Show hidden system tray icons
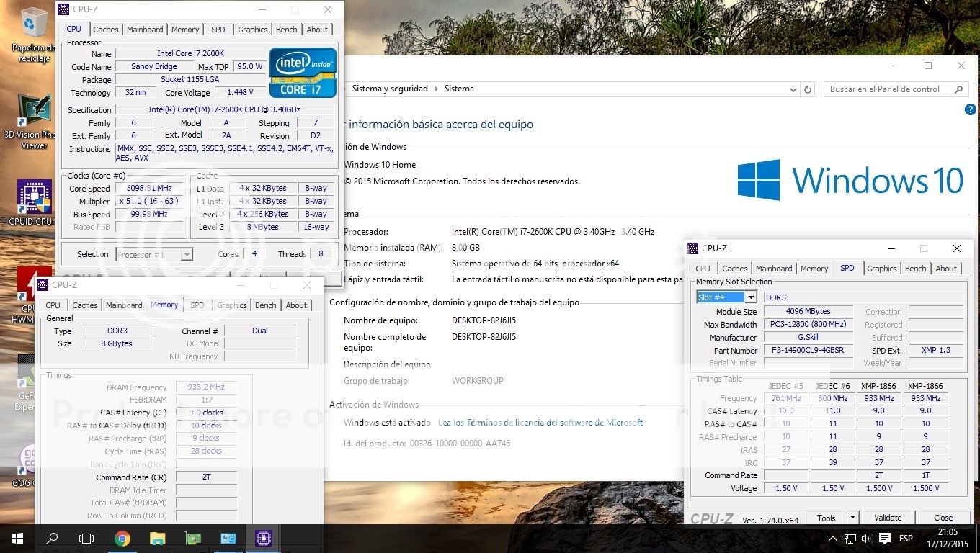Image resolution: width=980 pixels, height=553 pixels. (834, 539)
